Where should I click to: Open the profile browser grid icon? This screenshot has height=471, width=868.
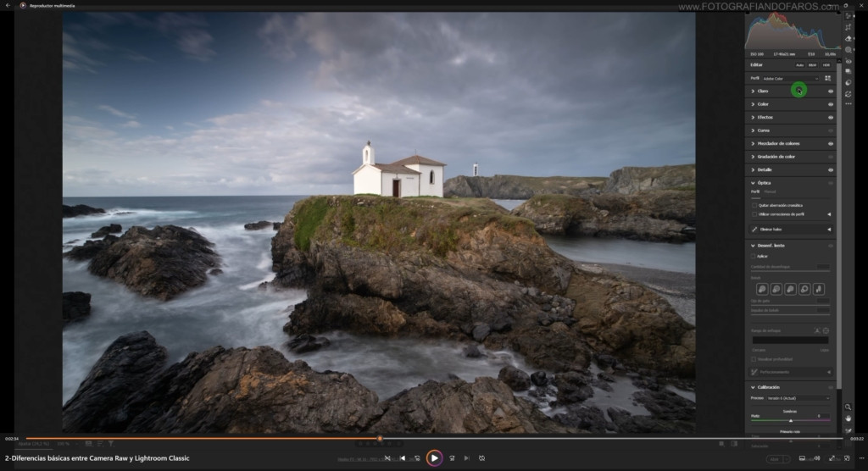827,79
